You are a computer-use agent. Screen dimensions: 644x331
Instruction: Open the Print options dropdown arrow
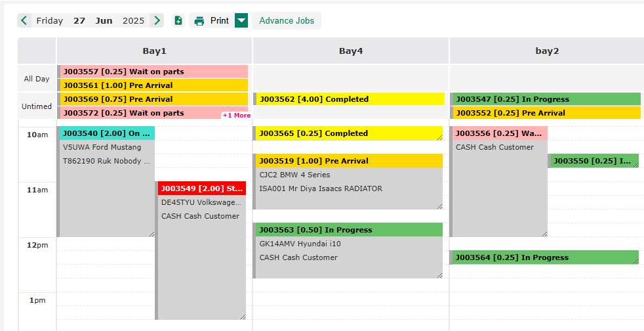(241, 20)
